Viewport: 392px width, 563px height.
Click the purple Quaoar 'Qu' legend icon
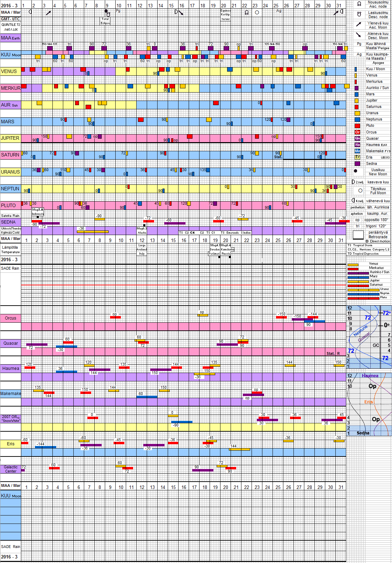click(x=357, y=138)
